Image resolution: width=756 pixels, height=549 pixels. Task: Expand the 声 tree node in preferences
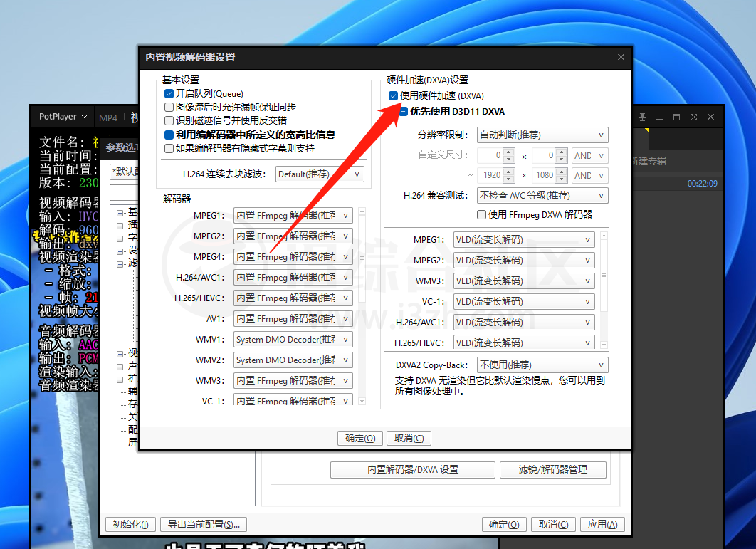(120, 367)
